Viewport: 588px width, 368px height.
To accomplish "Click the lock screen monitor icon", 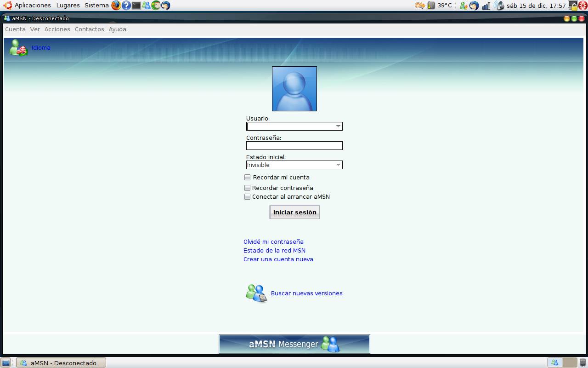I will tap(573, 6).
